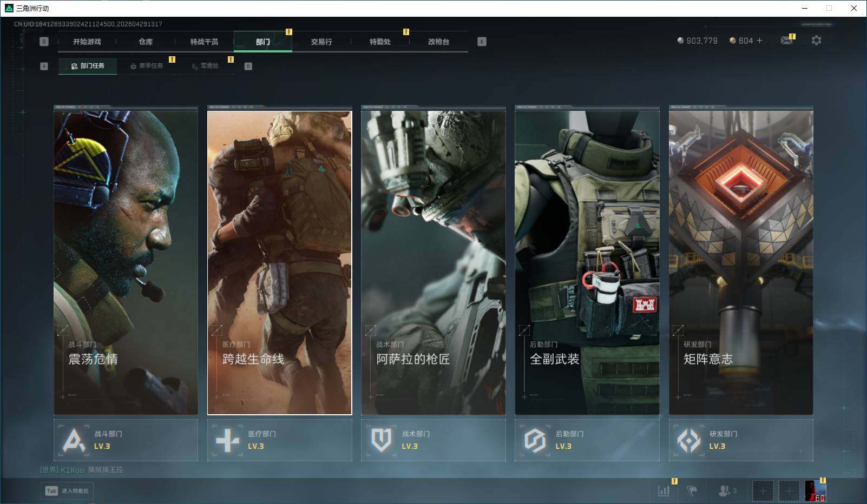Screen dimensions: 867x504
Task: Open the 军需处 sub-tab
Action: pyautogui.click(x=205, y=66)
